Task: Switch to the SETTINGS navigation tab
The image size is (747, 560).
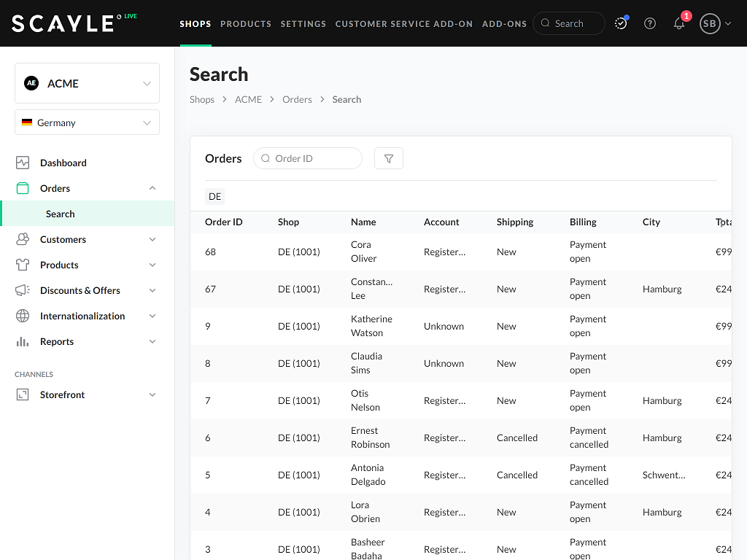Action: pyautogui.click(x=303, y=23)
